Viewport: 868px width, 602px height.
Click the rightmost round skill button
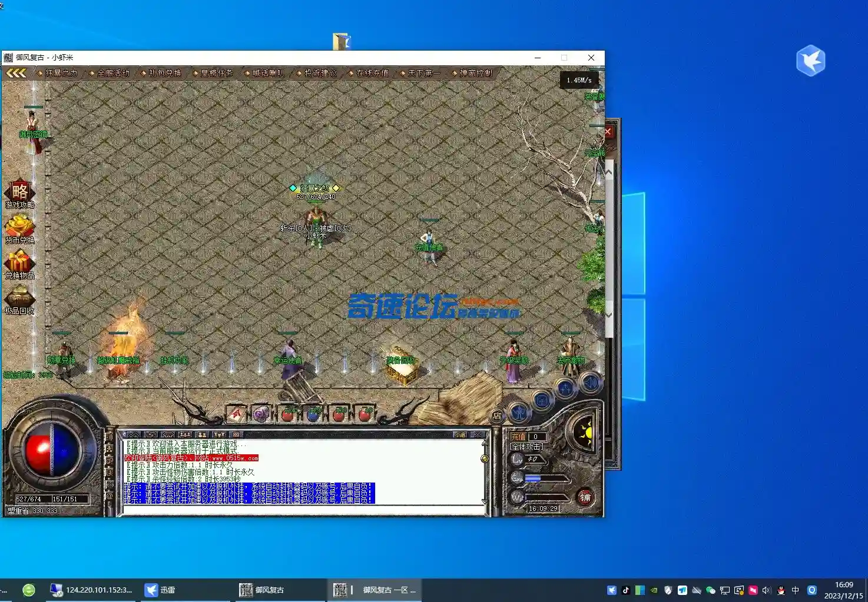(590, 384)
